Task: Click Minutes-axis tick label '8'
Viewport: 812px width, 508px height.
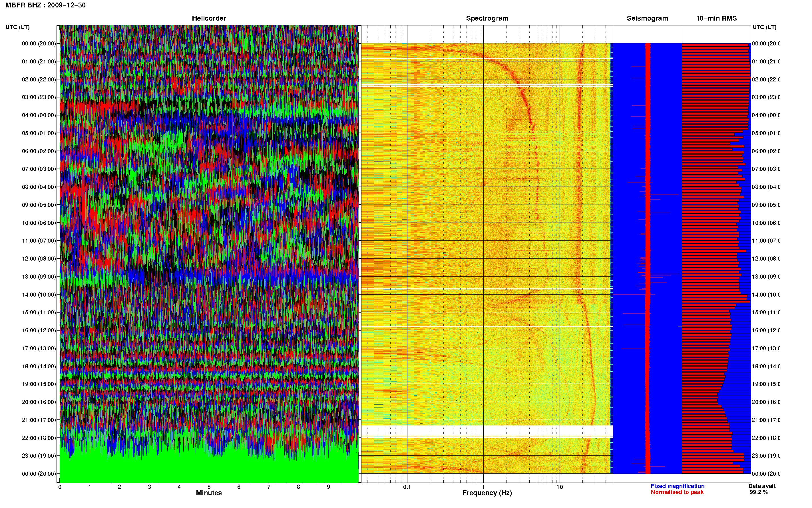Action: coord(298,487)
